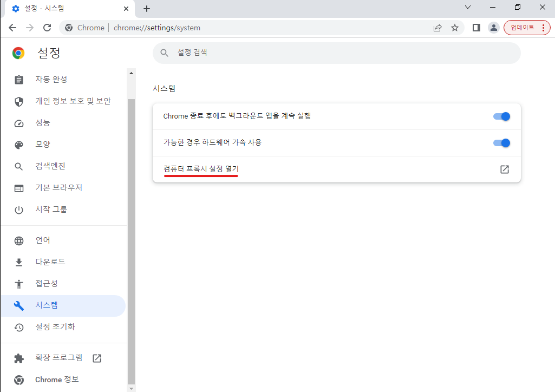The width and height of the screenshot is (555, 392).
Task: Click the external link icon for proxy settings
Action: click(505, 169)
